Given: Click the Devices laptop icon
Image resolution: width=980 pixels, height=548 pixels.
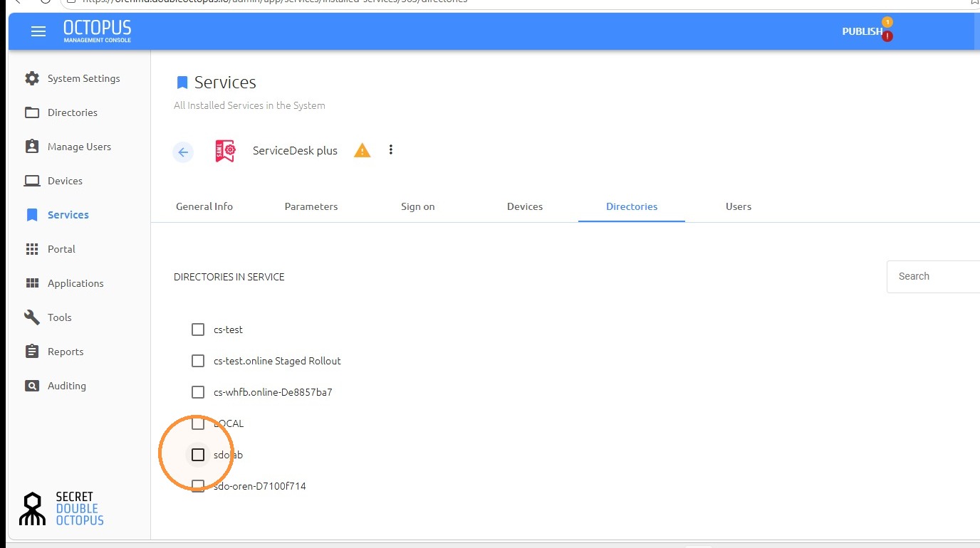Looking at the screenshot, I should point(32,181).
